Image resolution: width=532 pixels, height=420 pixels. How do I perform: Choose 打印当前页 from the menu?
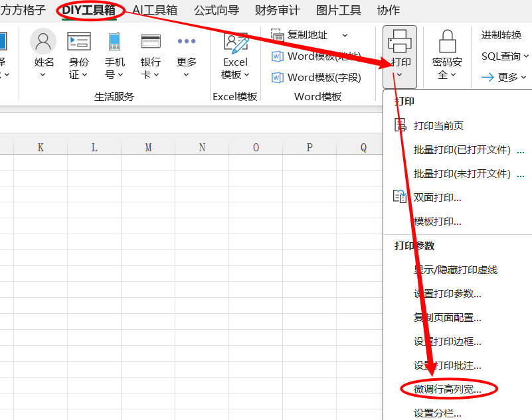point(438,125)
